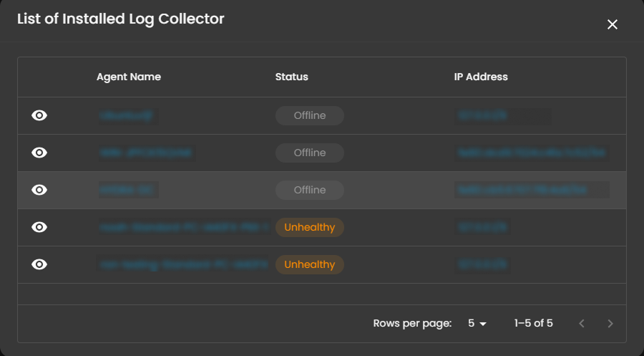Click the Unhealthy badge in the fourth row
The image size is (644, 356).
click(309, 227)
